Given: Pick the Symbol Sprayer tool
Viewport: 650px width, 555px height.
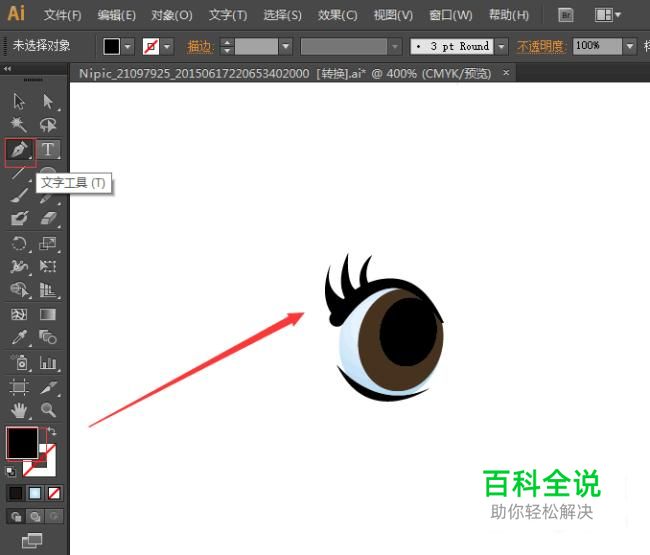Looking at the screenshot, I should click(19, 363).
